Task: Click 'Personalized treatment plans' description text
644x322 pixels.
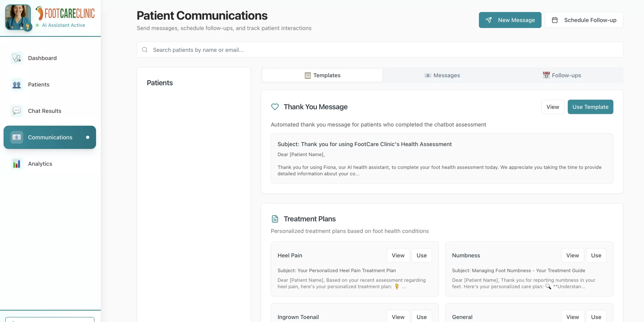Action: 350,231
